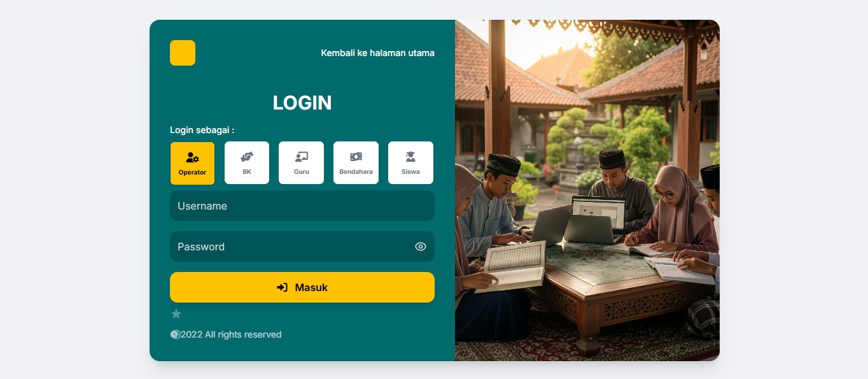
Task: Click the Guru label text
Action: (x=302, y=172)
